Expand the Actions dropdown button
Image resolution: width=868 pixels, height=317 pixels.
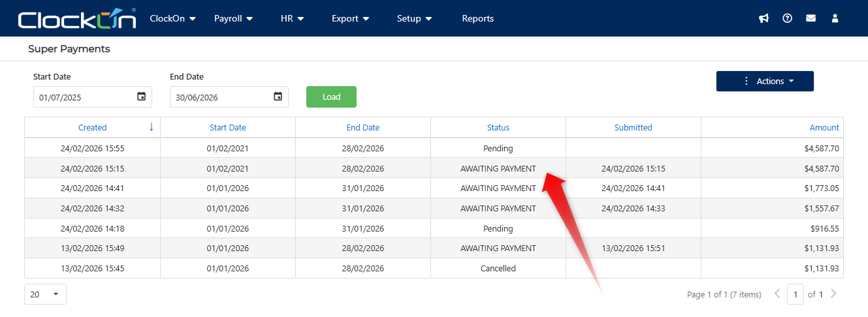[x=765, y=81]
